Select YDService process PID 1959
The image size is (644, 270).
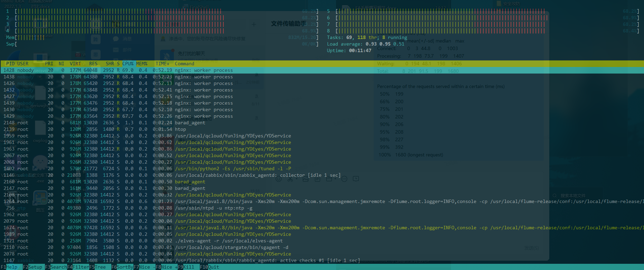pos(322,136)
